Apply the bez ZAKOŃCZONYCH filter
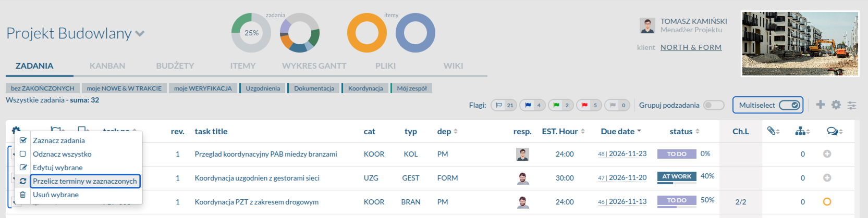Screen dimensions: 868x218 [43, 88]
